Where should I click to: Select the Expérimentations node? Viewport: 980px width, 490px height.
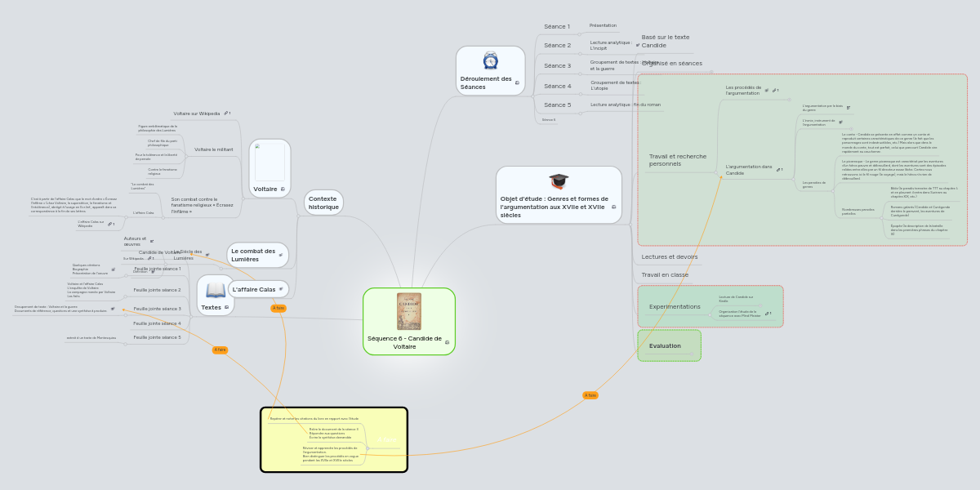point(675,307)
